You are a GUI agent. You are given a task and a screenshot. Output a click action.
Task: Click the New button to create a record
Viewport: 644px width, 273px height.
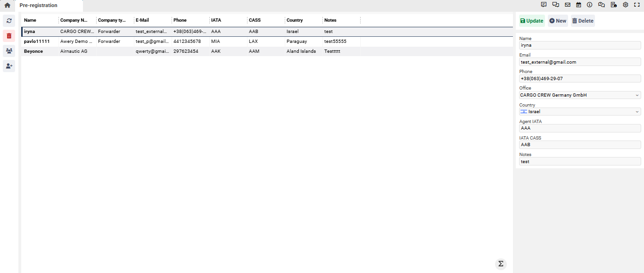click(558, 20)
